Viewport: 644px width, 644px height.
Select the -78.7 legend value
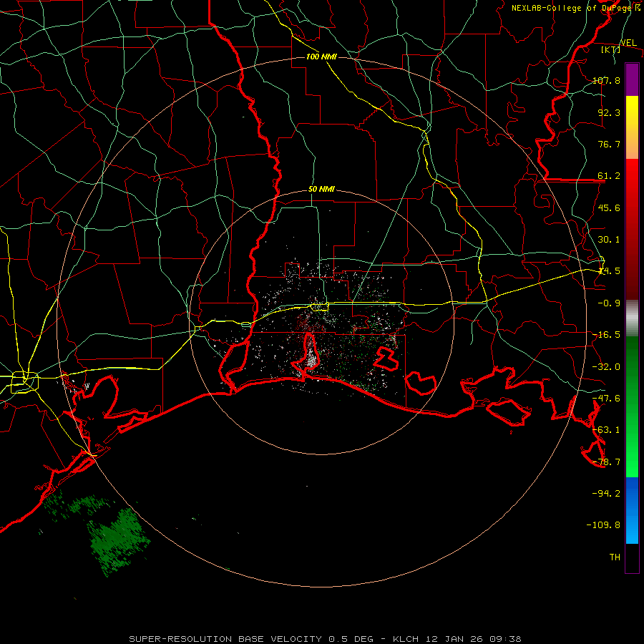point(606,462)
